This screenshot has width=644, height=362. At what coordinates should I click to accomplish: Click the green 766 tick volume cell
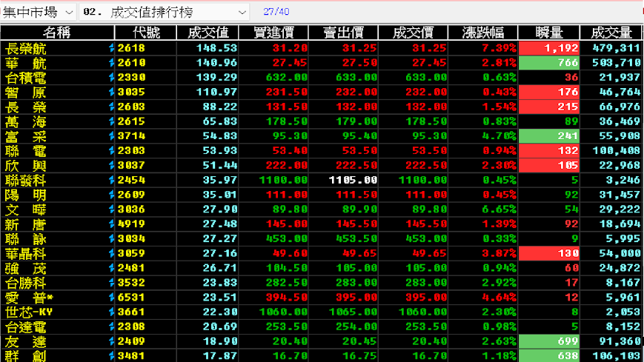549,63
